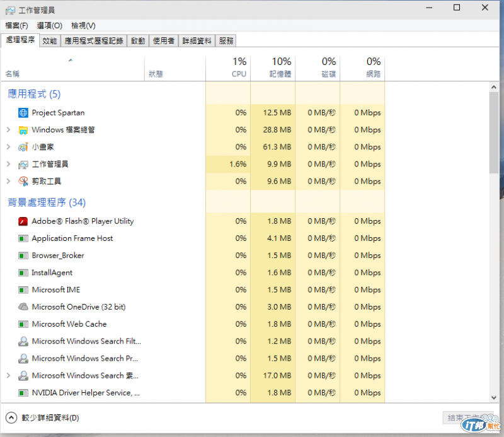This screenshot has width=504, height=437.
Task: Select the NVIDIA Driver Helper Service name
Action: pos(86,393)
